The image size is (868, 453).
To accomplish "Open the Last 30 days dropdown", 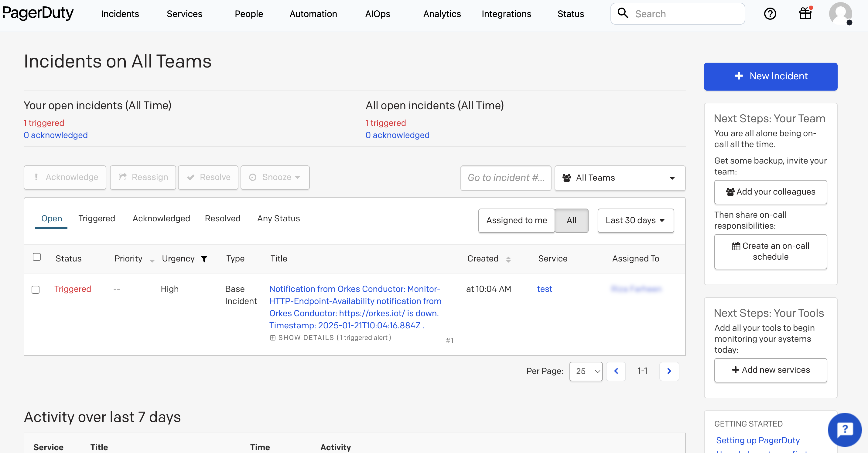I will [x=635, y=220].
